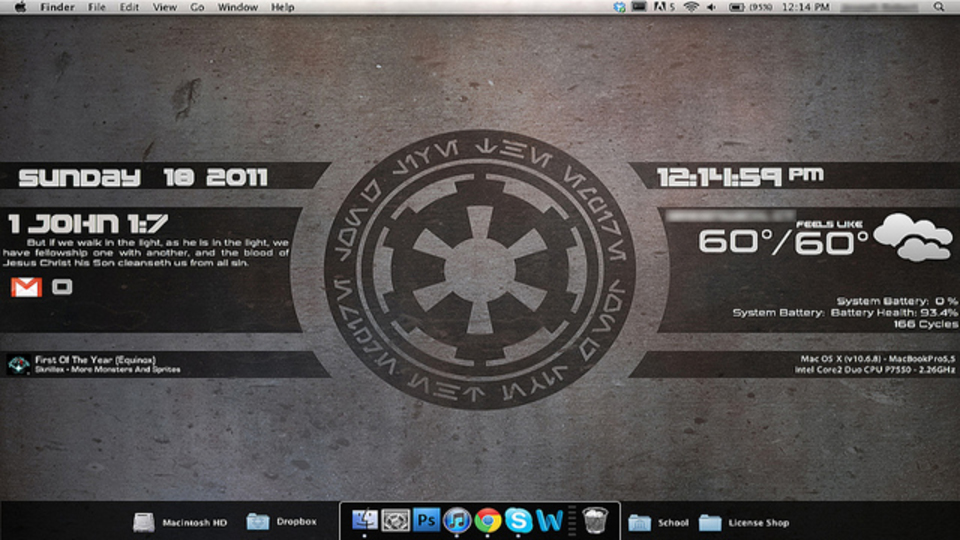Open the Edit menu
The width and height of the screenshot is (960, 540).
[129, 7]
